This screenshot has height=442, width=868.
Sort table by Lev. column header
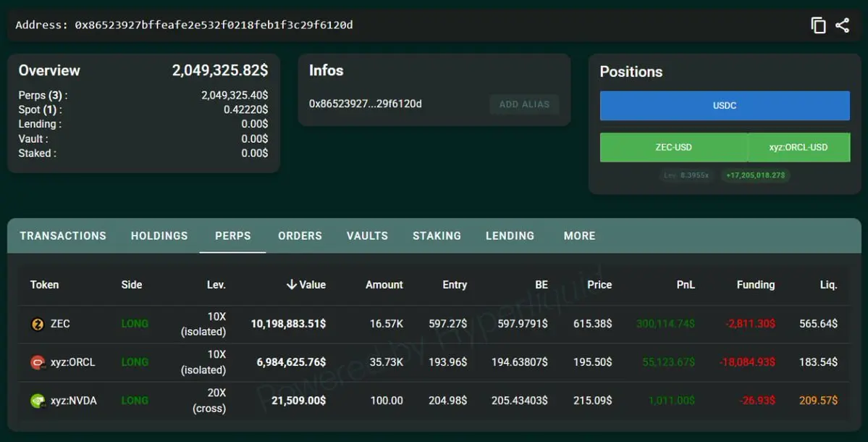(x=216, y=285)
